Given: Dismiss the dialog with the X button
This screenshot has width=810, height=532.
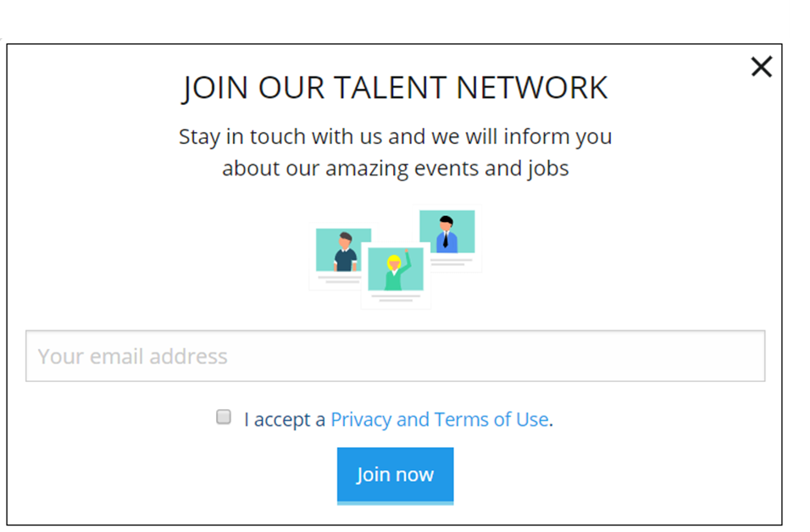Looking at the screenshot, I should coord(760,66).
